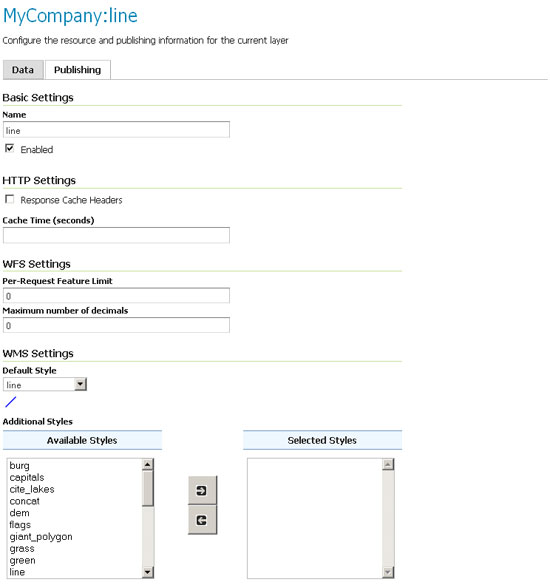Switch to the Data tab

coord(23,70)
